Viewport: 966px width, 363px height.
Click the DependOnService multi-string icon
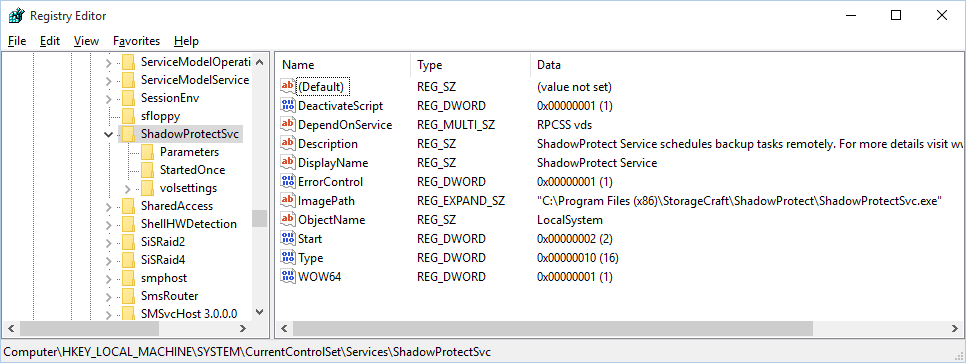(x=288, y=124)
